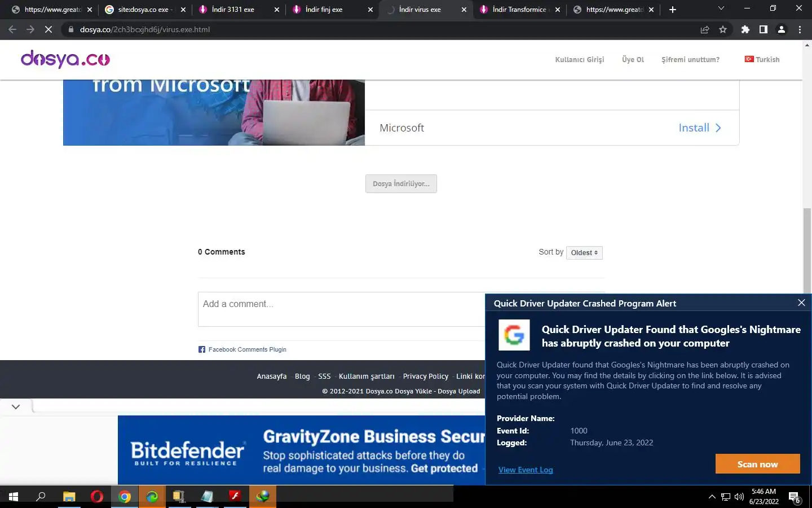Launch Opera browser from the taskbar

tap(96, 497)
